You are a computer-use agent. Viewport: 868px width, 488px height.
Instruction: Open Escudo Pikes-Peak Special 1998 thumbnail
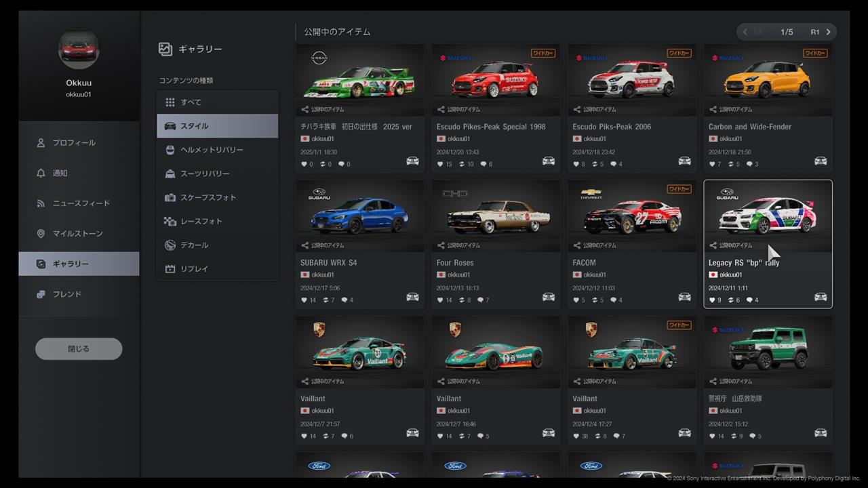[x=496, y=80]
